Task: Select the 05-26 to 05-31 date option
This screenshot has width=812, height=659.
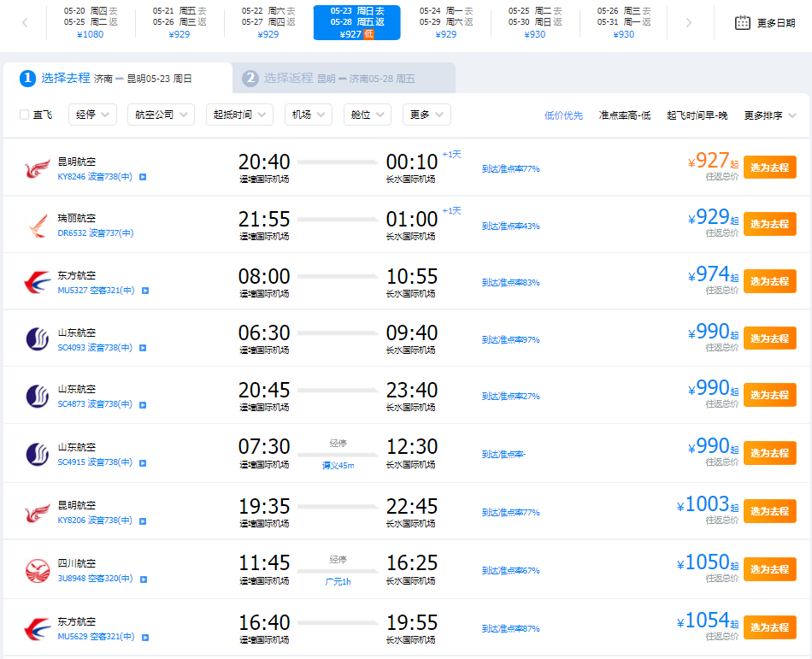Action: click(x=623, y=22)
